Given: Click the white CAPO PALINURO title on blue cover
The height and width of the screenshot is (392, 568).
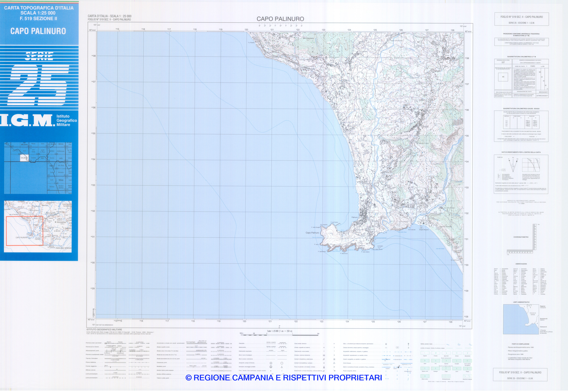Looking at the screenshot, I should [38, 31].
